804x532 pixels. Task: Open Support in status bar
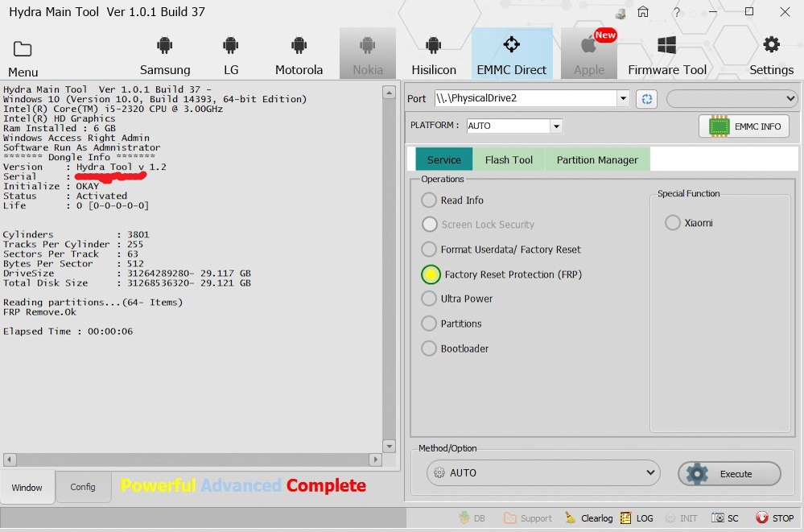[528, 518]
